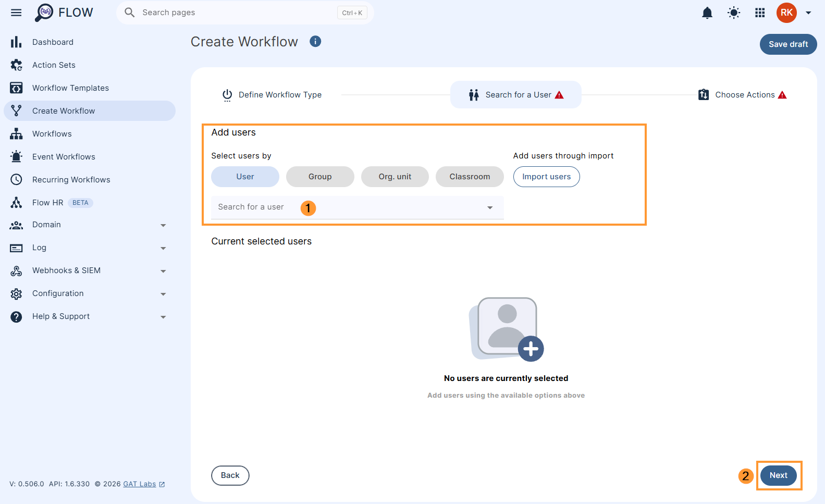Open the notifications bell

(707, 13)
